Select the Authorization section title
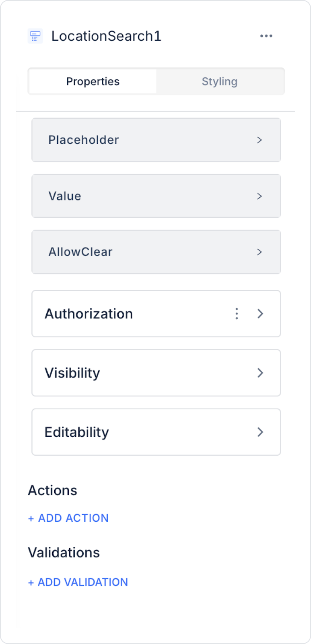 click(89, 314)
